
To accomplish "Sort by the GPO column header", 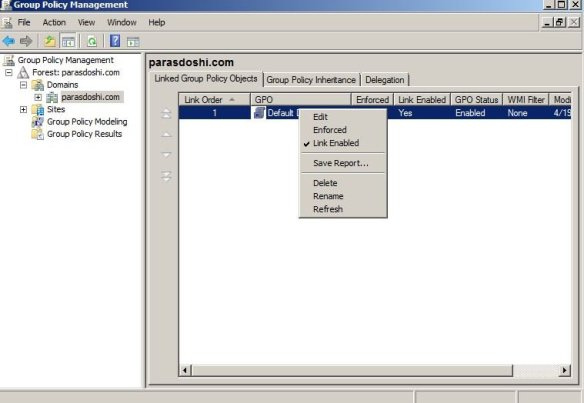I will coord(301,100).
